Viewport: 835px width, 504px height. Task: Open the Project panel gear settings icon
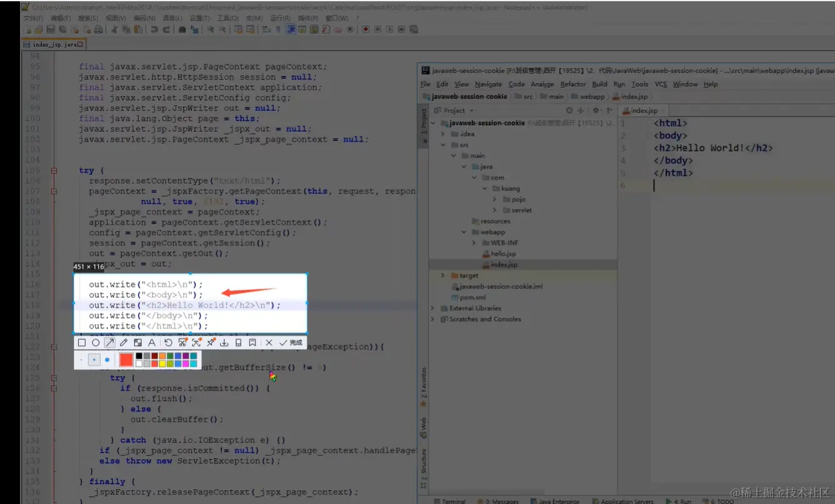click(x=596, y=111)
